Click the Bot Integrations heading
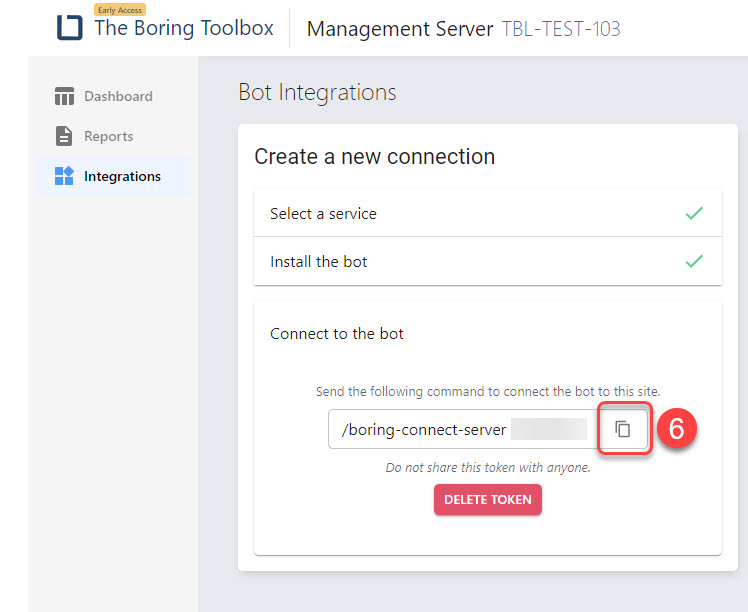This screenshot has height=612, width=748. pos(317,92)
